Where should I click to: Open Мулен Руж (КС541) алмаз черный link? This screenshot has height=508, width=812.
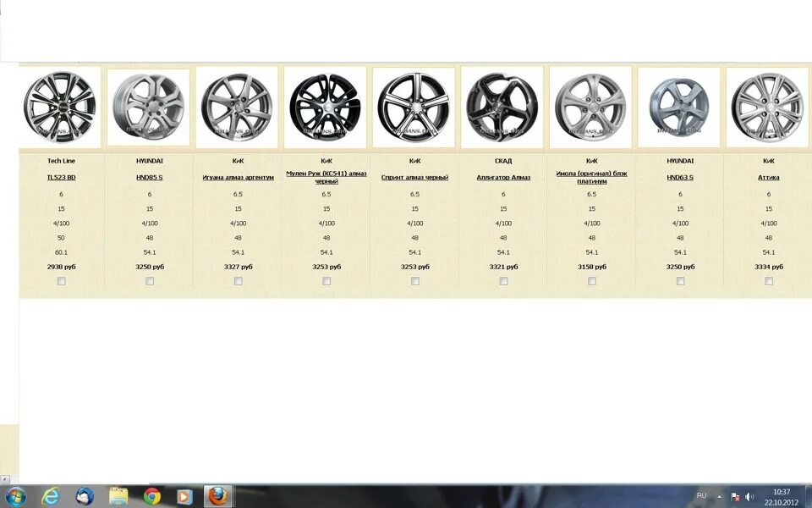(x=326, y=177)
